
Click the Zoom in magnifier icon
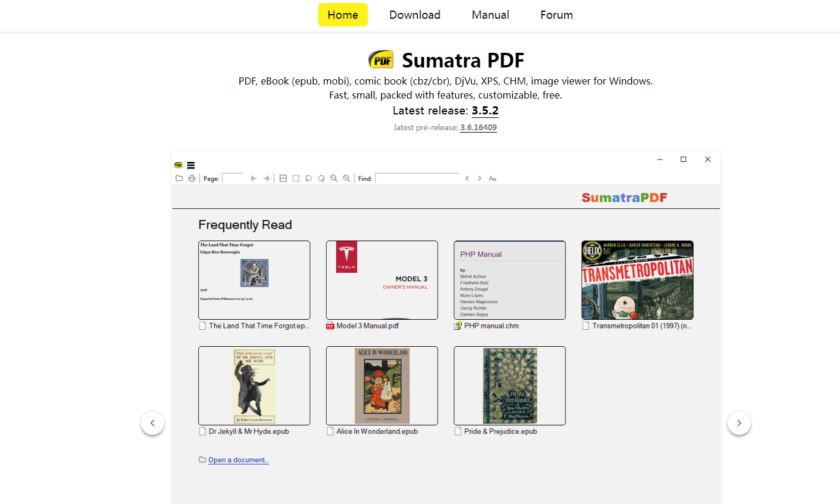(x=347, y=178)
